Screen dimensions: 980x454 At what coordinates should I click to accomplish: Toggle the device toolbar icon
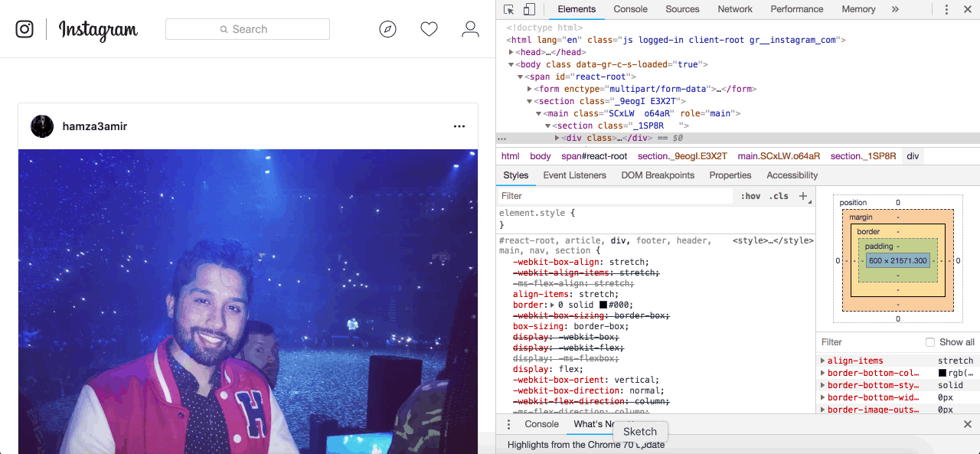[x=529, y=9]
